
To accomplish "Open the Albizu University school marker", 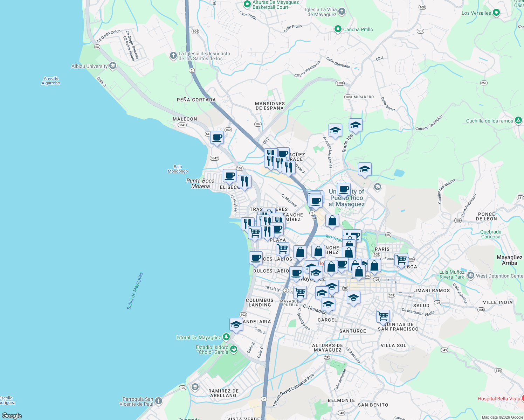I will point(112,66).
